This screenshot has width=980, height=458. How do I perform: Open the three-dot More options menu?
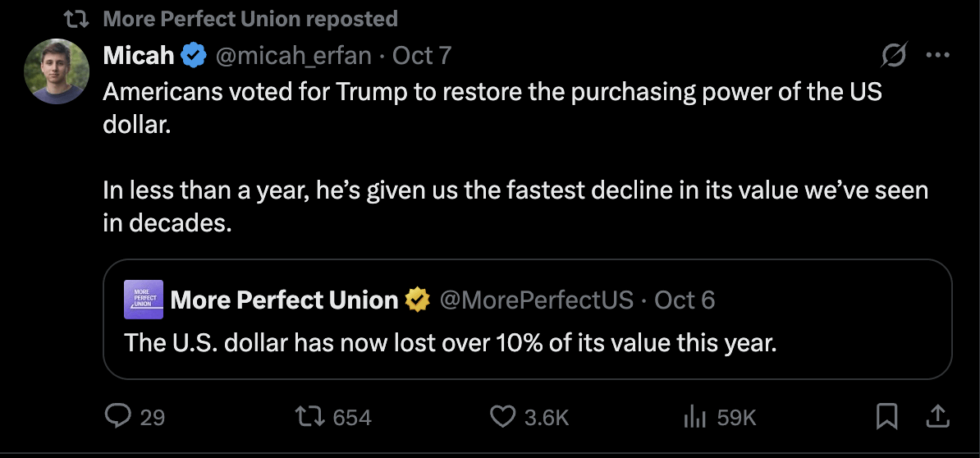(x=936, y=56)
